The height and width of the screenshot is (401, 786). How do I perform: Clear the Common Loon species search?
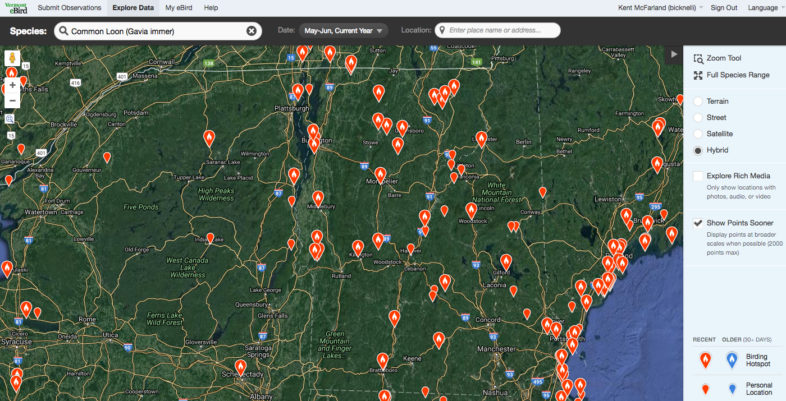click(x=252, y=31)
